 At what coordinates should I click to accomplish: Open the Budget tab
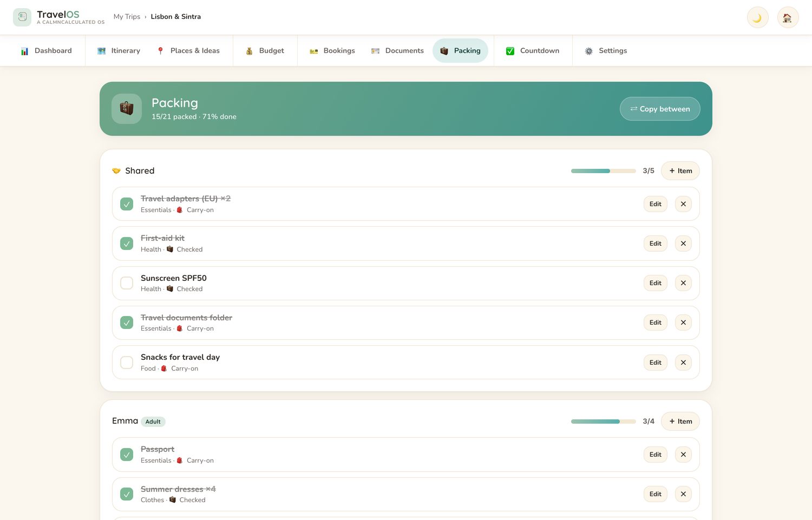pyautogui.click(x=265, y=51)
